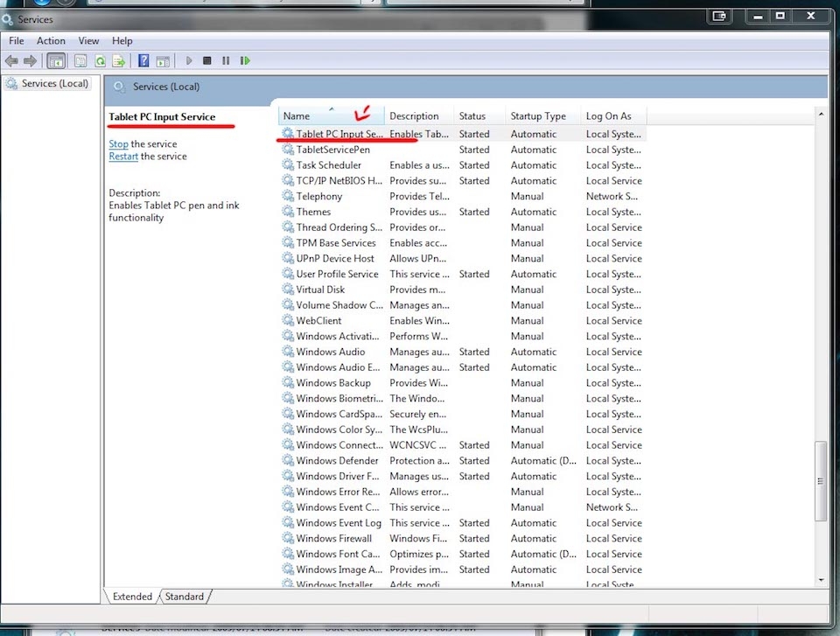Select the Windows Firewall service row
This screenshot has height=636, width=840.
(x=333, y=539)
